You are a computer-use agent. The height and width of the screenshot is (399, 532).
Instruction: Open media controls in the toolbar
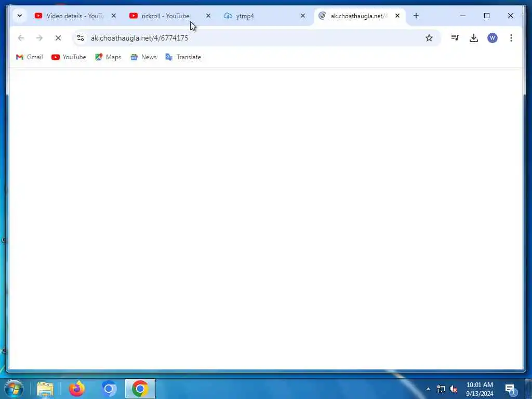click(x=455, y=37)
